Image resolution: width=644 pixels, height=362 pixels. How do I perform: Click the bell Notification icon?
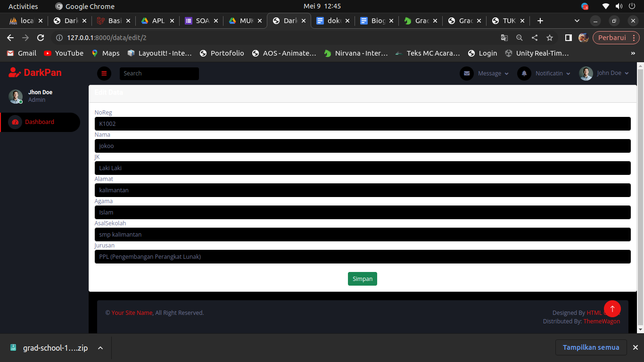click(x=524, y=74)
